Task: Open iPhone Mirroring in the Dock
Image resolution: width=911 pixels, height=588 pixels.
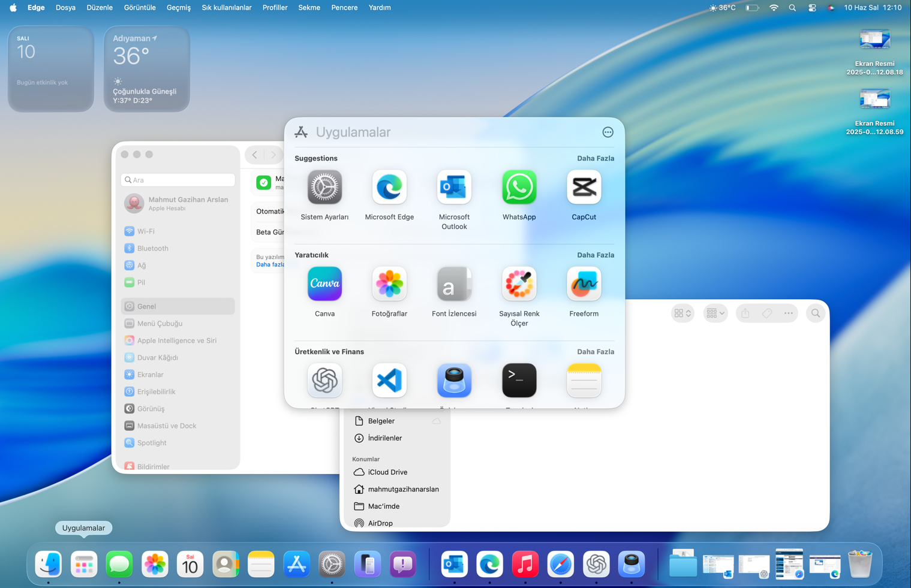Action: (x=368, y=564)
